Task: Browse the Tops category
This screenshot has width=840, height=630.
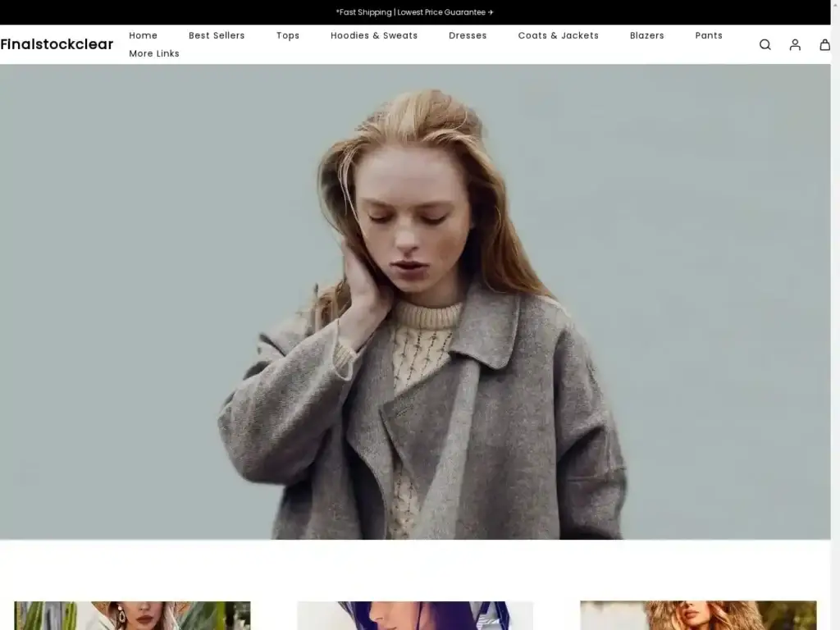Action: coord(288,35)
